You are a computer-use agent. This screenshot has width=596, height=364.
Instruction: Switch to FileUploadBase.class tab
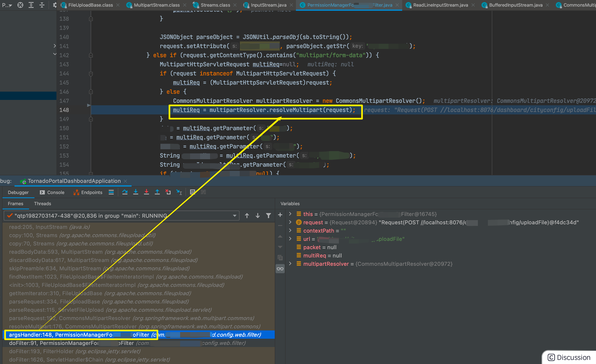(90, 5)
